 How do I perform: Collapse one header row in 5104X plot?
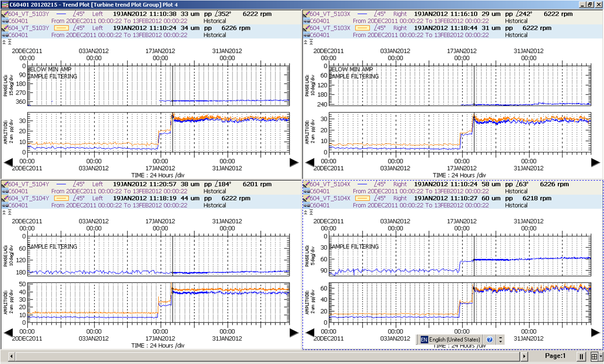click(x=306, y=212)
